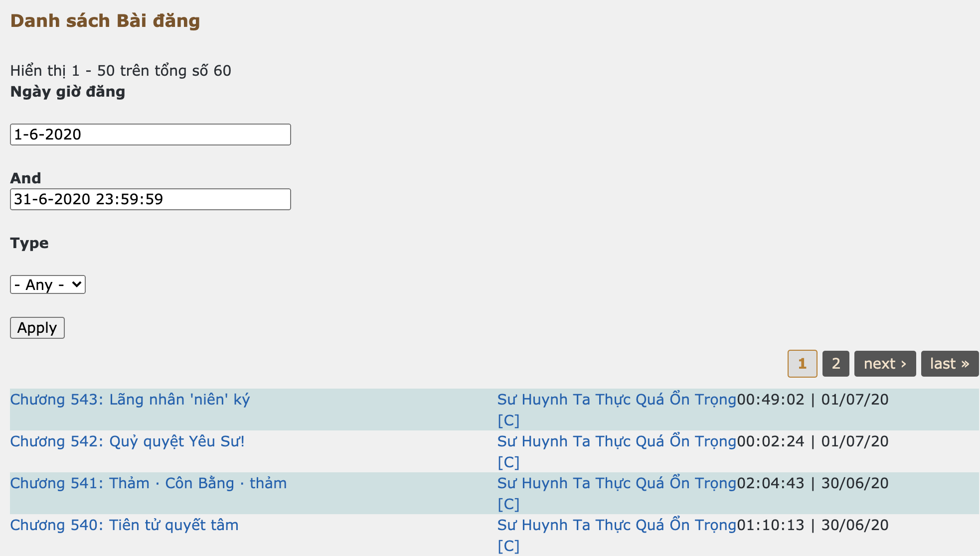Open Chương 542: Quỷ quyết Yêu Sư!

click(128, 441)
